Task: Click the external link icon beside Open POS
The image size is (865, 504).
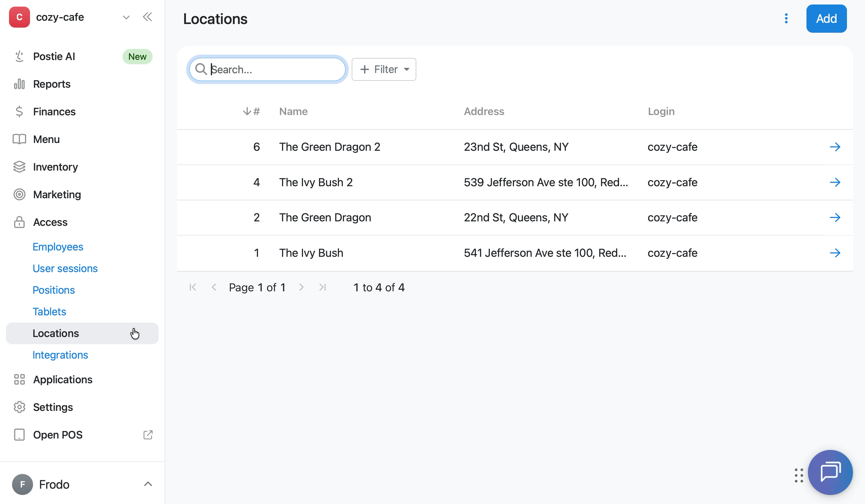Action: (x=148, y=435)
